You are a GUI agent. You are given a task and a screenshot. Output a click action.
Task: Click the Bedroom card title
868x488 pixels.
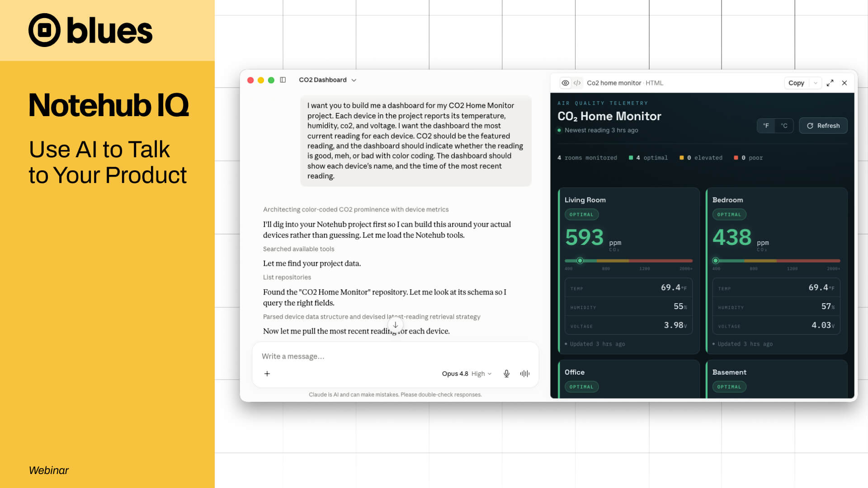727,200
